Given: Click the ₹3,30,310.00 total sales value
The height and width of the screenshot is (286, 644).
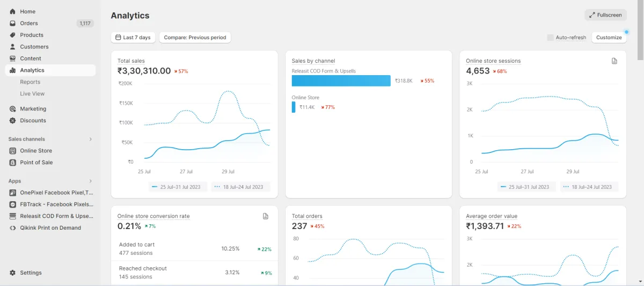Looking at the screenshot, I should (144, 71).
